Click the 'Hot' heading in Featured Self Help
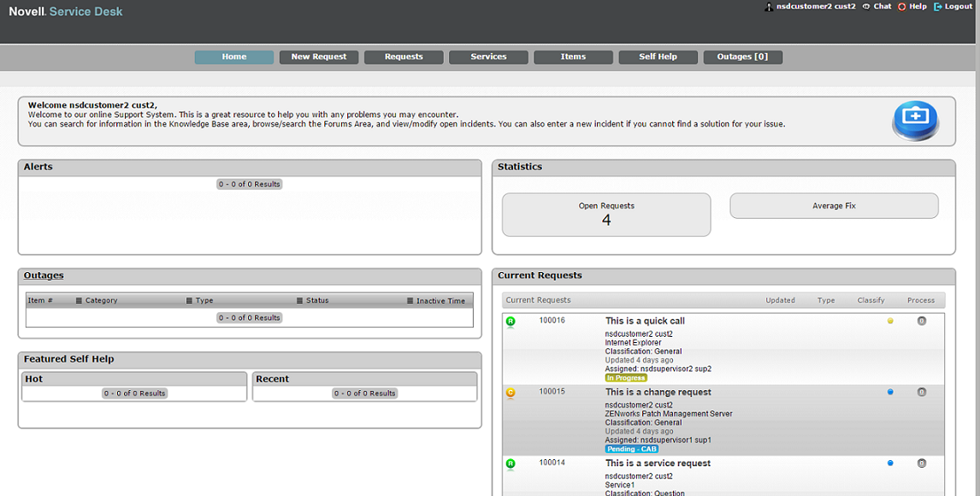Viewport: 980px width, 496px height. tap(33, 379)
